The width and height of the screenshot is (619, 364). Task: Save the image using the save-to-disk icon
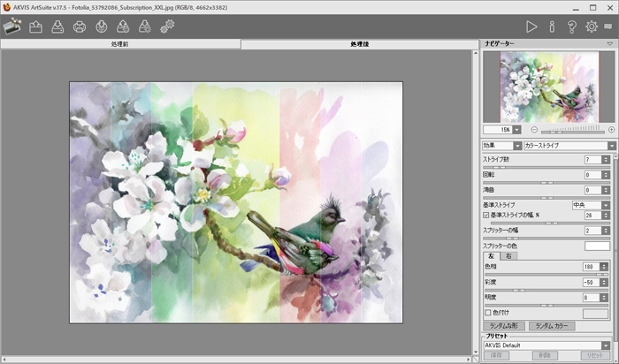(x=57, y=27)
